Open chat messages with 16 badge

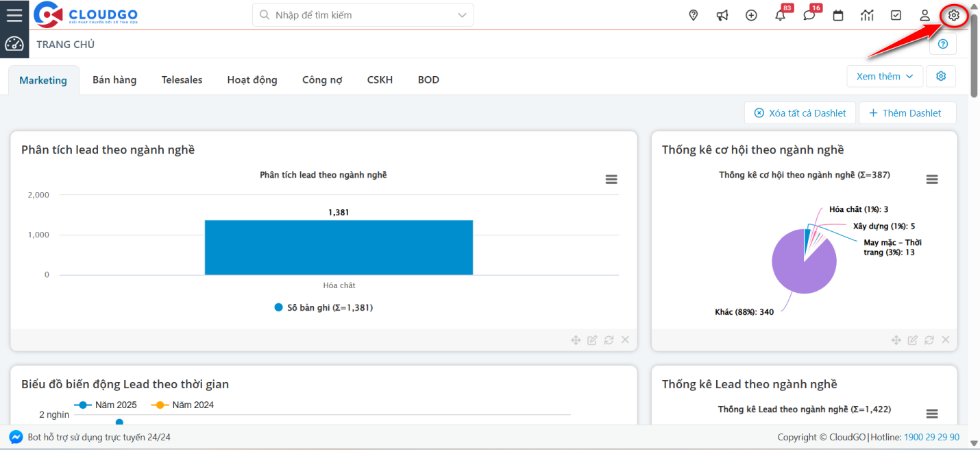(x=809, y=15)
